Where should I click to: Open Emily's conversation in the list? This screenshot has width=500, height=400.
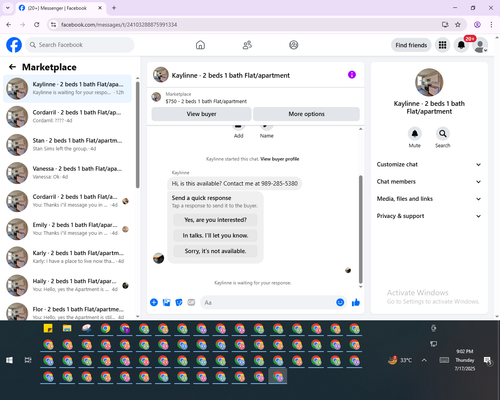(67, 229)
